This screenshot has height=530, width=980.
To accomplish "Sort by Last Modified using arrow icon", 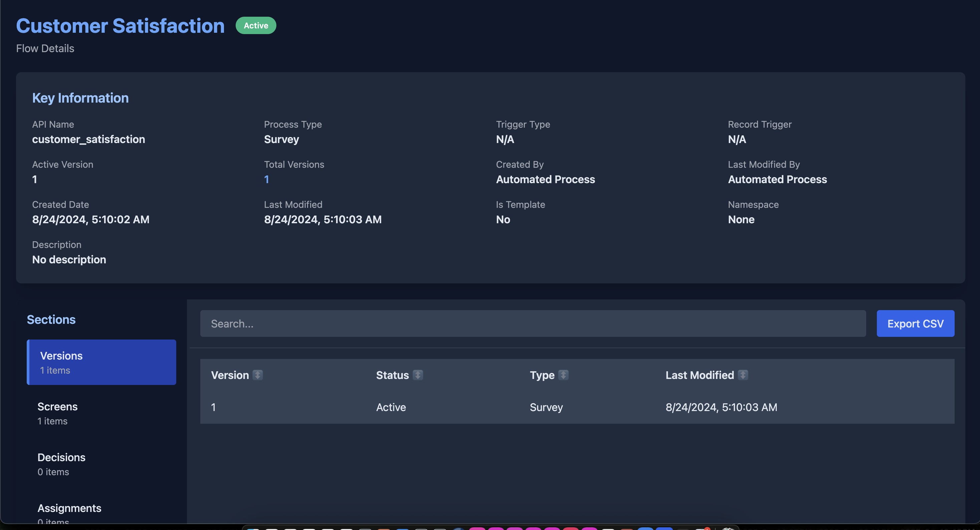I will click(743, 375).
